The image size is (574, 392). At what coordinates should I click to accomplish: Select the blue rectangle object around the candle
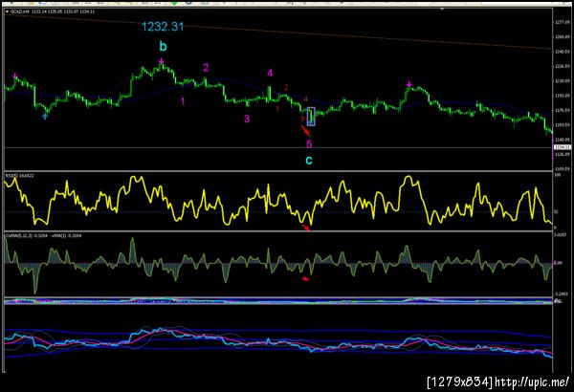click(311, 117)
